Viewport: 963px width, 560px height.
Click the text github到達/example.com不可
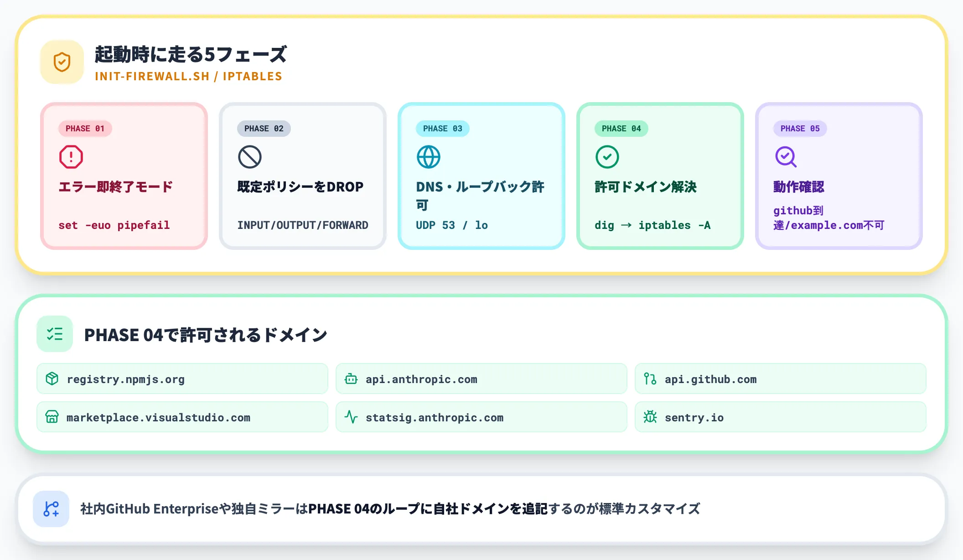pyautogui.click(x=828, y=218)
